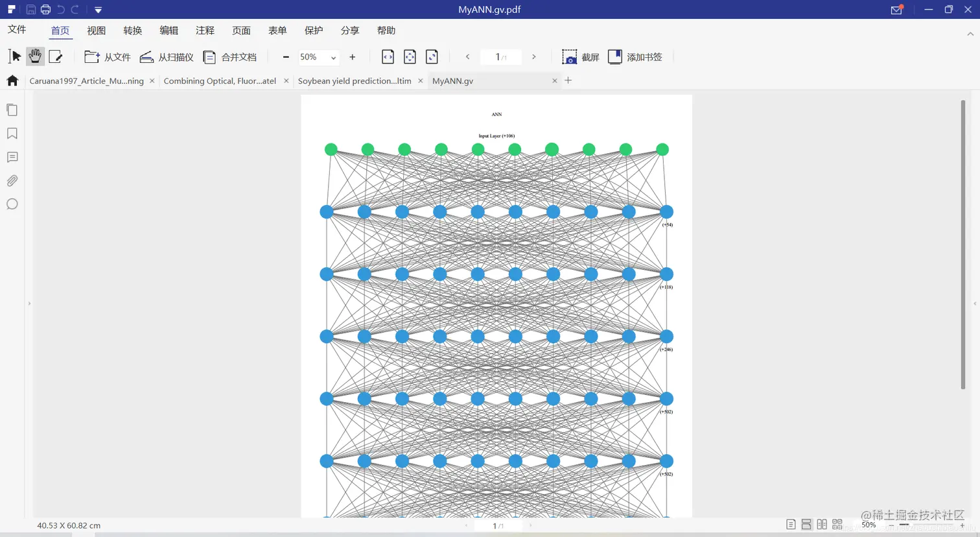
Task: Expand the left panel arrow handle
Action: pos(29,304)
